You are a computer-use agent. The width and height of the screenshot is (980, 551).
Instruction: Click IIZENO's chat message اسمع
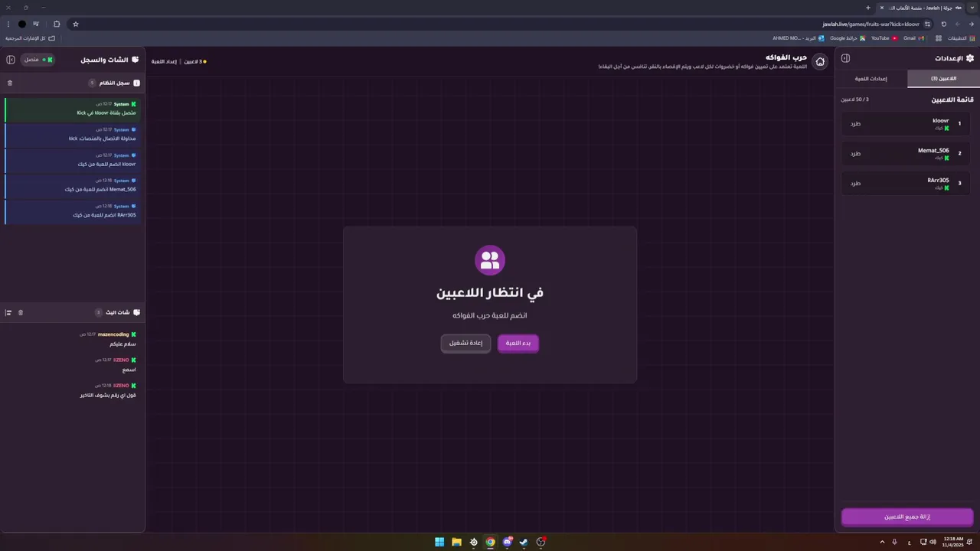click(x=129, y=370)
